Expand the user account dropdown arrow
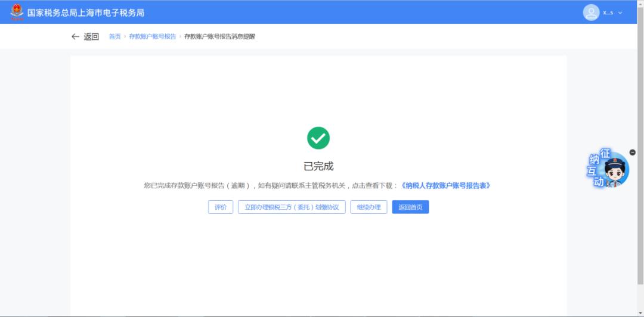 point(620,13)
